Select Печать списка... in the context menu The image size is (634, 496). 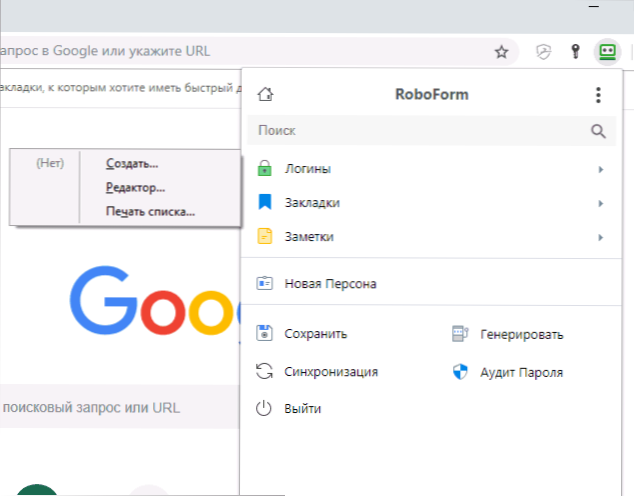(150, 211)
